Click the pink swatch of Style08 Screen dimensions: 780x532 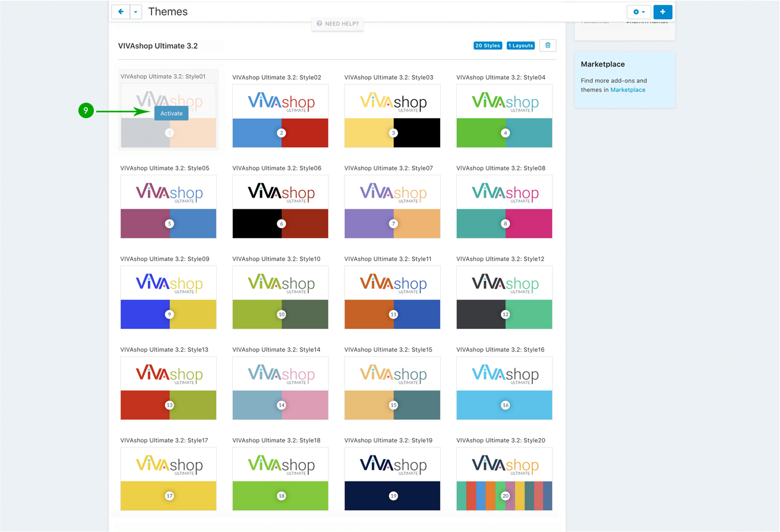tap(530, 224)
